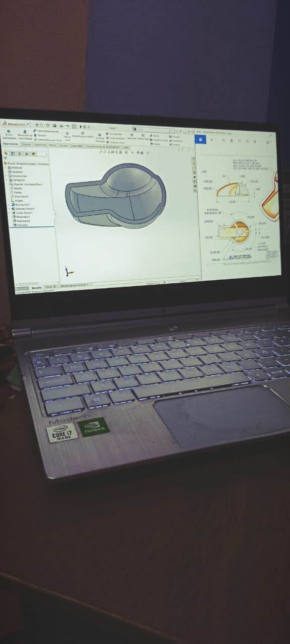Image resolution: width=290 pixels, height=644 pixels.
Task: Click the Saliente/Base barrido tool
Action: point(46,131)
